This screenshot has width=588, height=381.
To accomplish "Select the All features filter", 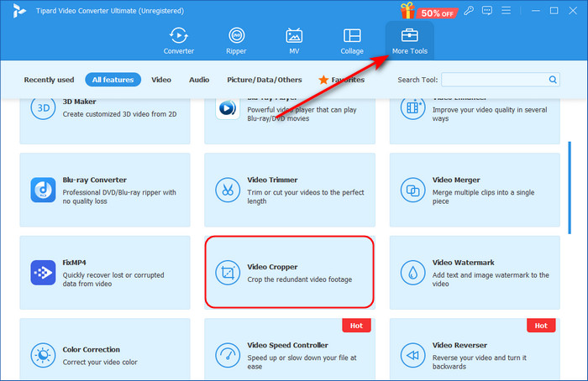I will (x=113, y=80).
